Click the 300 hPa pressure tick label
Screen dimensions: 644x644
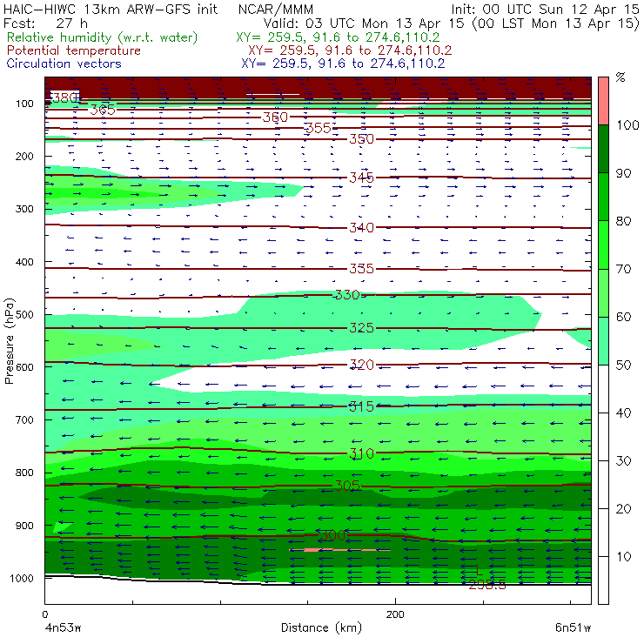(24, 209)
